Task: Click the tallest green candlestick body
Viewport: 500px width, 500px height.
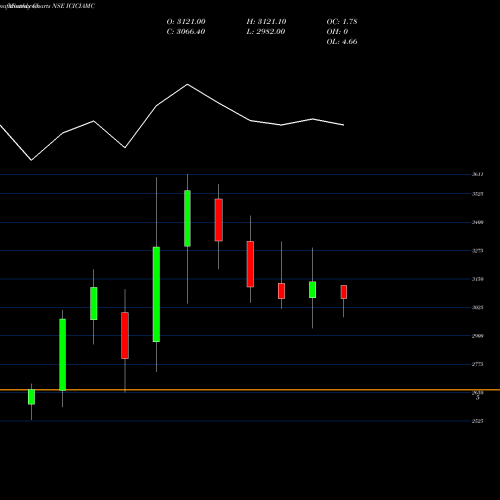Action: tap(156, 294)
